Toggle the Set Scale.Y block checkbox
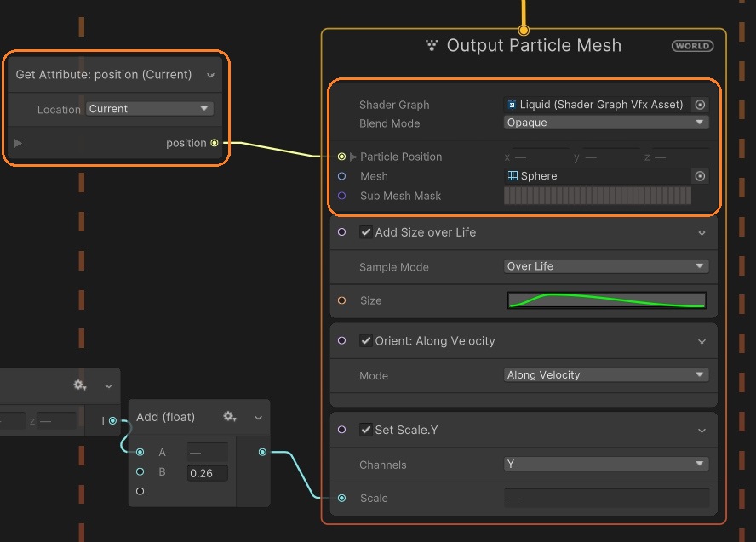Screen dimensions: 756x542 [x=366, y=430]
